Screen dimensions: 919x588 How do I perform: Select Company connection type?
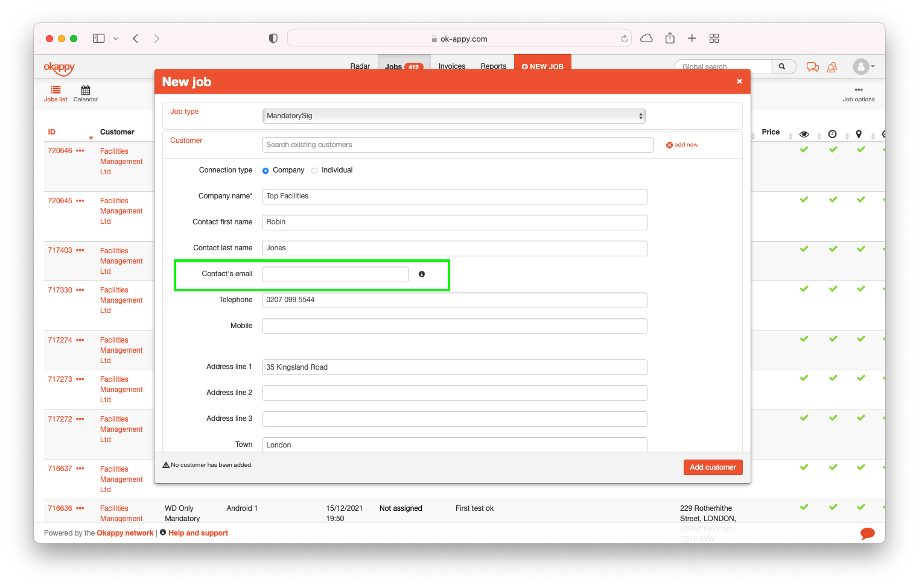pos(266,171)
